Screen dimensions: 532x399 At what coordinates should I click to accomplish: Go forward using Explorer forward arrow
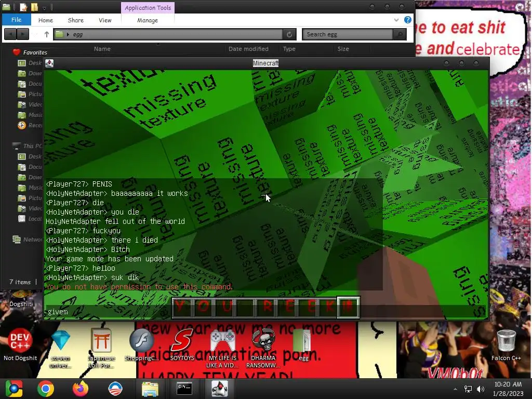point(23,34)
